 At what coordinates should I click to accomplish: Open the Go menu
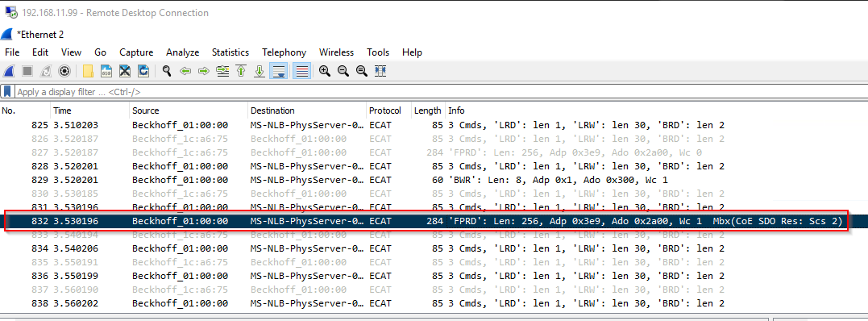coord(100,52)
